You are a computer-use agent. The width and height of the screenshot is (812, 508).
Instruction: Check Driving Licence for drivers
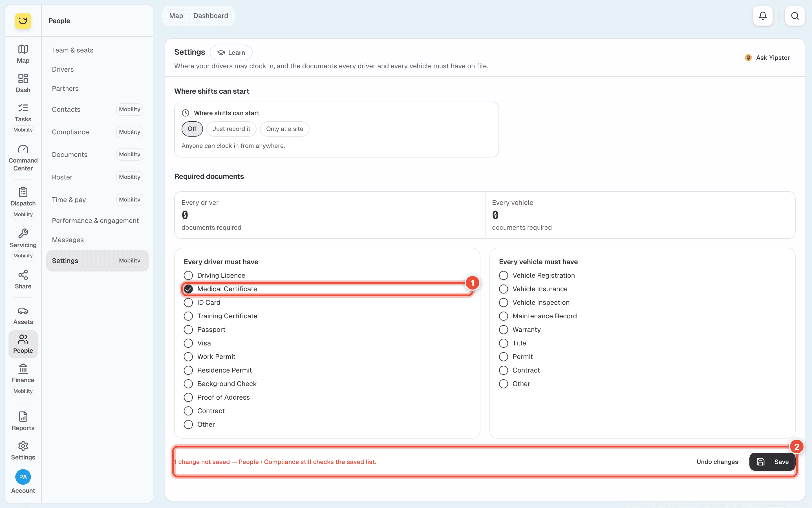coord(188,275)
